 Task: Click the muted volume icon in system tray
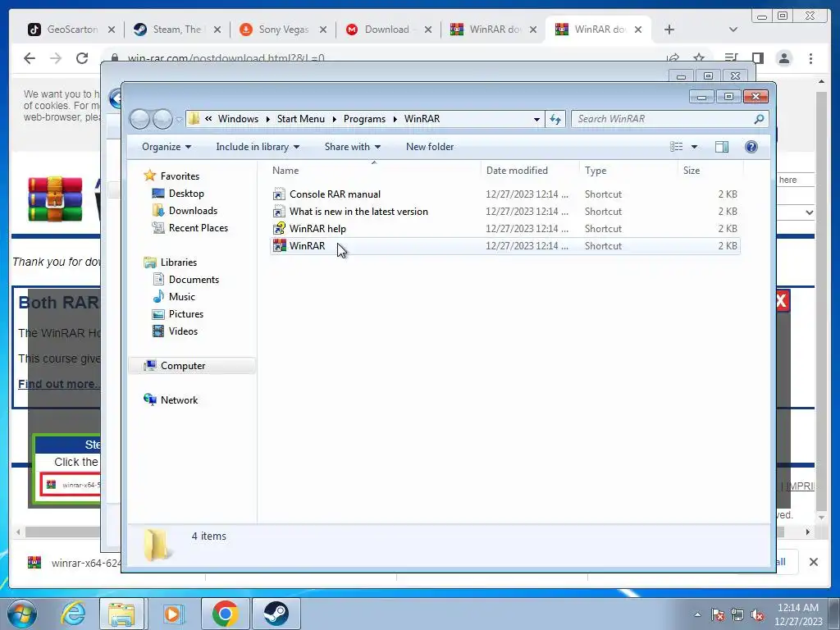coord(757,614)
